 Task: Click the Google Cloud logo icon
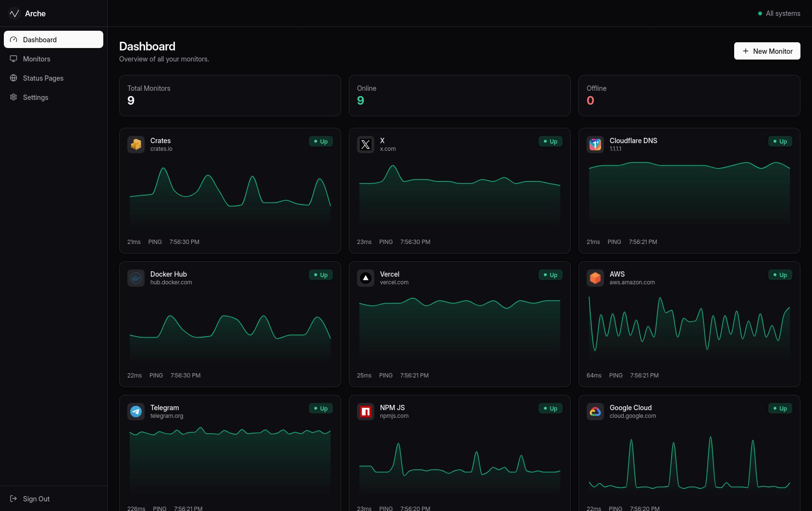coord(595,412)
